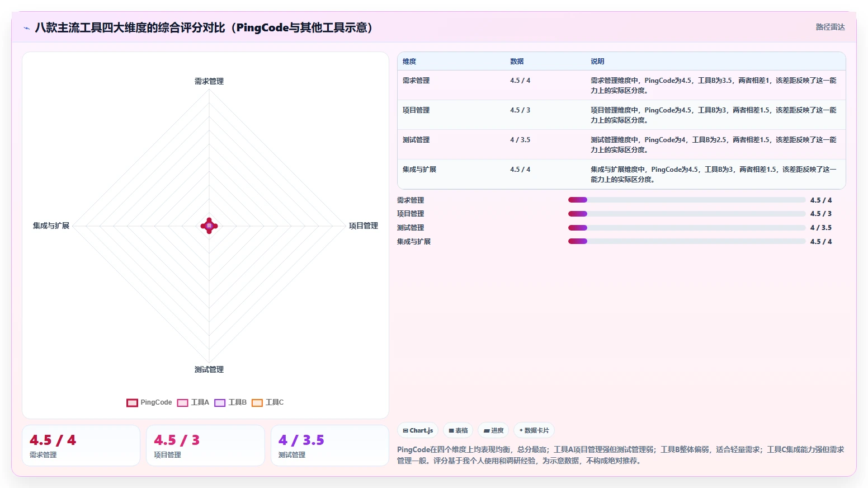Click the 测试管理 axis label on the radar chart
Screen dimensions: 868x488
pyautogui.click(x=209, y=369)
